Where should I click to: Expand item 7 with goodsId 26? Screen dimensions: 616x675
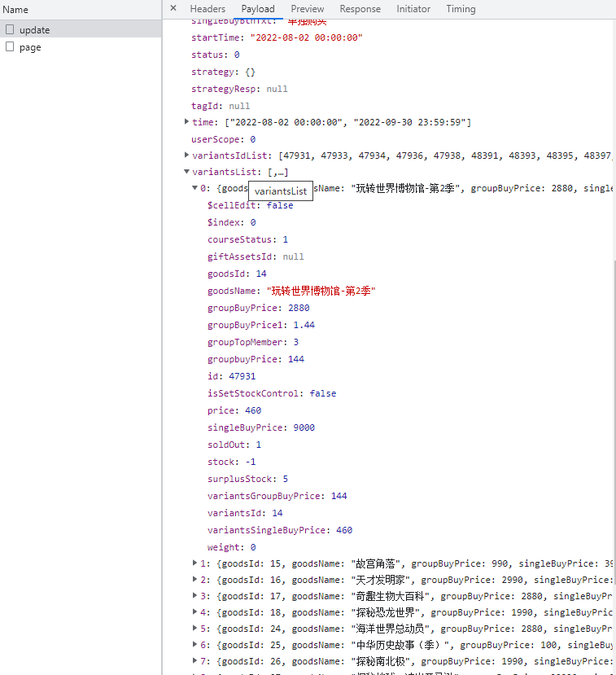pyautogui.click(x=195, y=661)
